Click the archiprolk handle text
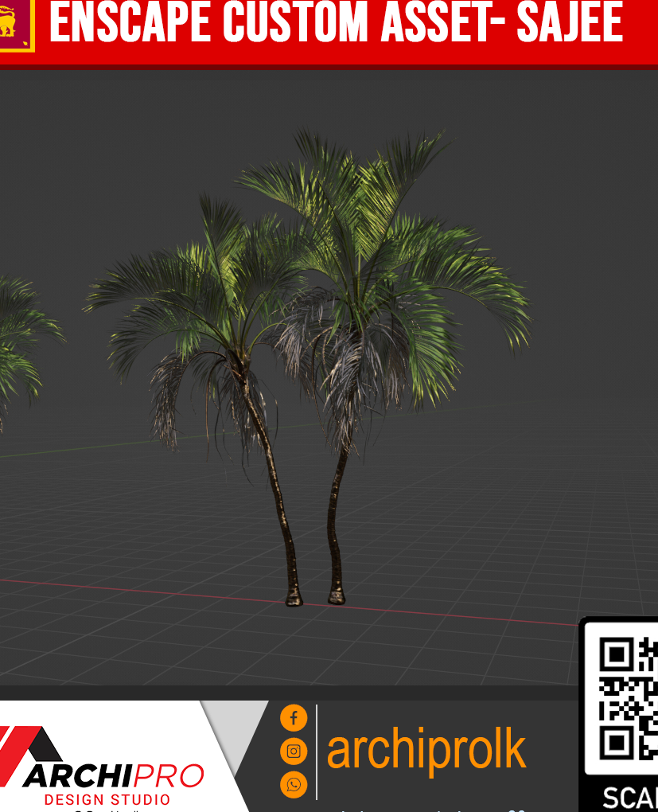Screen dimensions: 658x812 coord(426,751)
